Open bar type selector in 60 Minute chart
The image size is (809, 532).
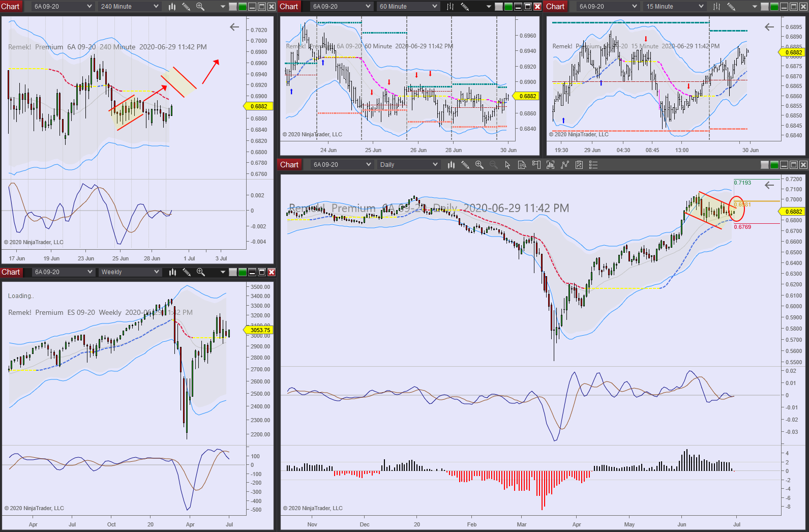coord(450,7)
